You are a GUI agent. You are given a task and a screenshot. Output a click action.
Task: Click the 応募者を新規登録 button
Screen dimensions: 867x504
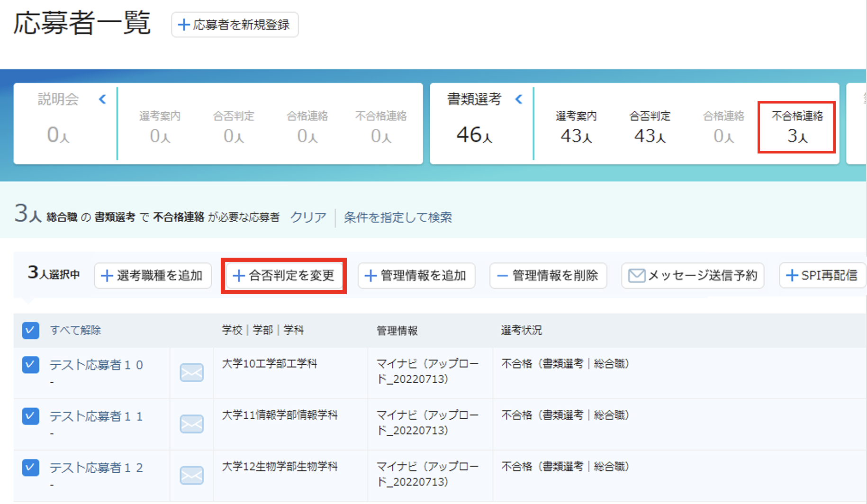click(235, 25)
